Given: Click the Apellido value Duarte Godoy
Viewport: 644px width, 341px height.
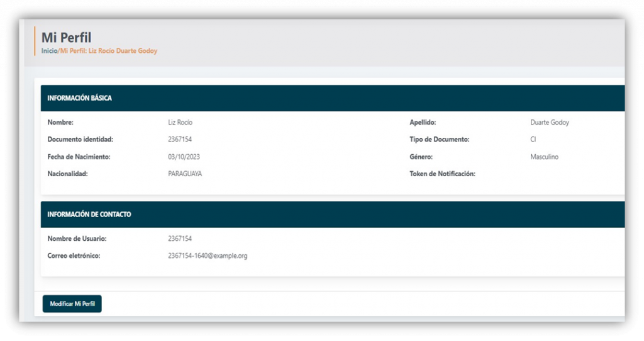Looking at the screenshot, I should pos(549,123).
